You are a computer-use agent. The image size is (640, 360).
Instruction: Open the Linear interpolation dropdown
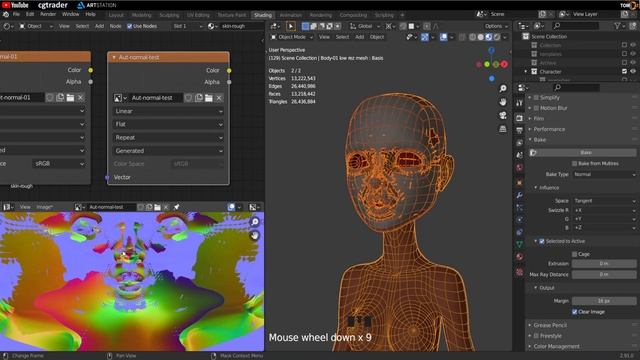[x=168, y=111]
